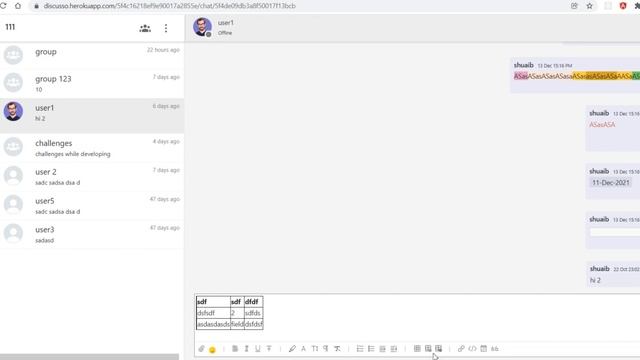Click the table cell containing 2

(x=237, y=313)
